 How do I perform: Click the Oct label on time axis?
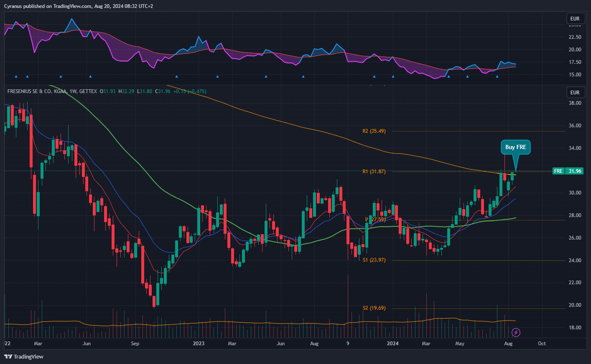(x=542, y=344)
